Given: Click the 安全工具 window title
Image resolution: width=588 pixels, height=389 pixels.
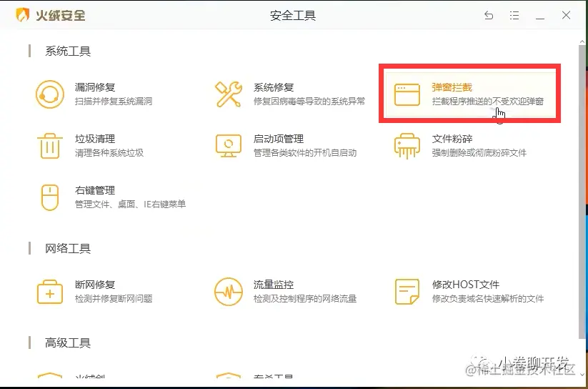Looking at the screenshot, I should pos(293,16).
